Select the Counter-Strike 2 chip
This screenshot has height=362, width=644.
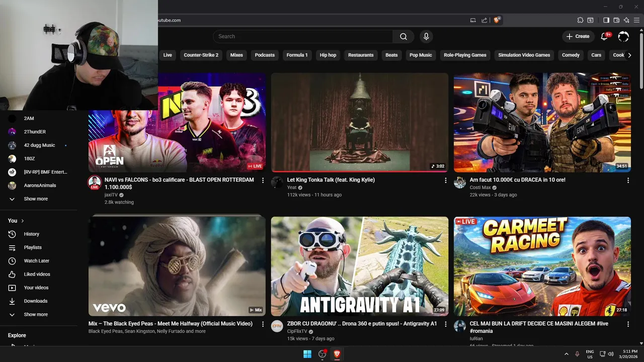pos(201,55)
